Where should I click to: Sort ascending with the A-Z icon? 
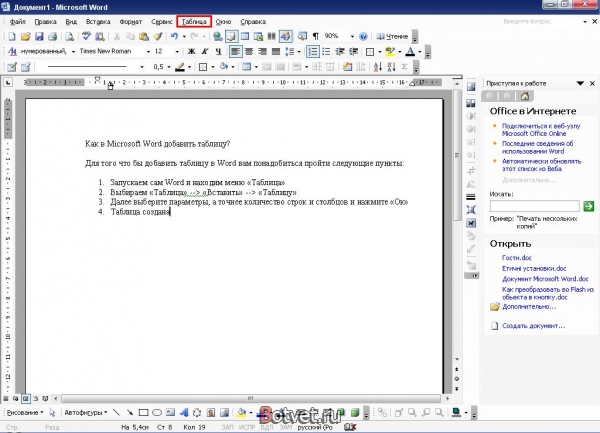(378, 67)
